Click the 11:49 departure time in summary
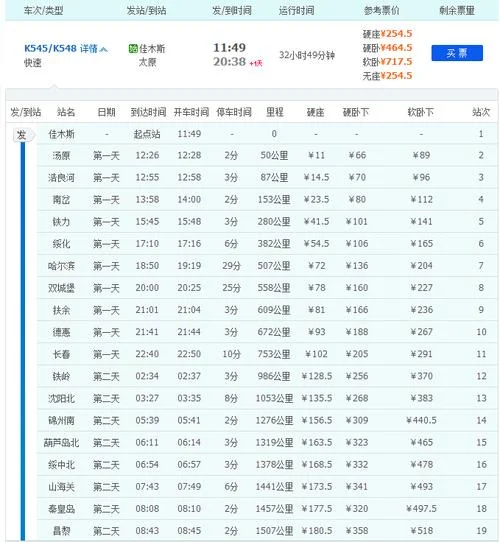500x542 pixels. click(229, 48)
